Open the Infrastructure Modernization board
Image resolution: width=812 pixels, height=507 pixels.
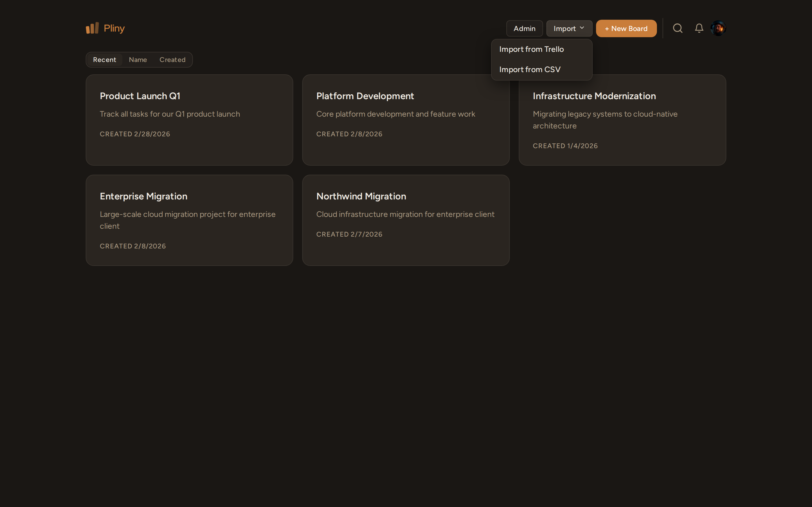tap(594, 96)
